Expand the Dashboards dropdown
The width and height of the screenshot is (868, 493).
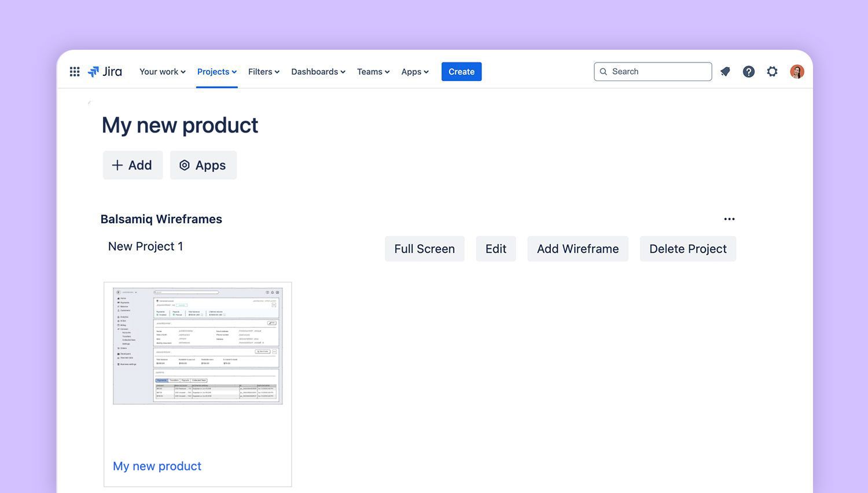click(318, 72)
